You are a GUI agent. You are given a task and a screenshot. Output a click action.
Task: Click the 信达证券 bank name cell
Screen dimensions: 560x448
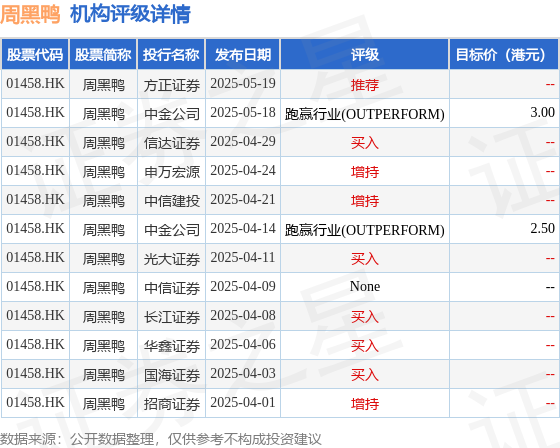coord(171,143)
